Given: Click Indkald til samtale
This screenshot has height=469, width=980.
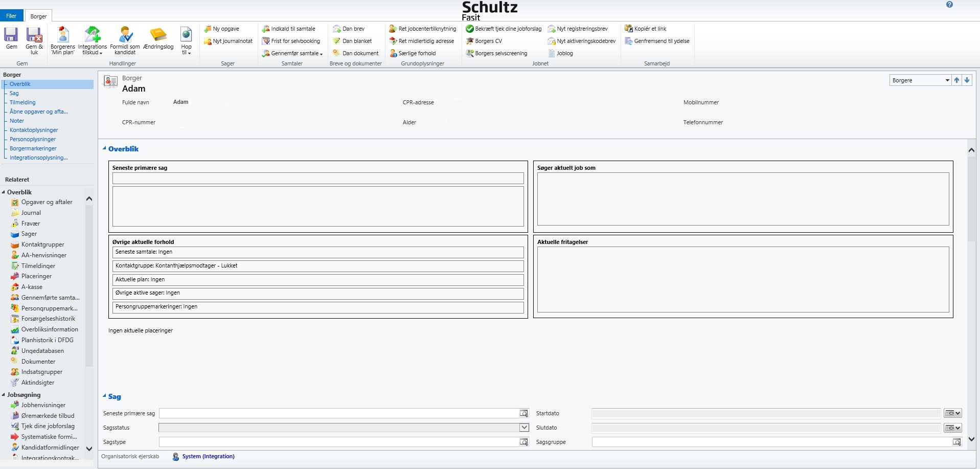Looking at the screenshot, I should click(289, 29).
